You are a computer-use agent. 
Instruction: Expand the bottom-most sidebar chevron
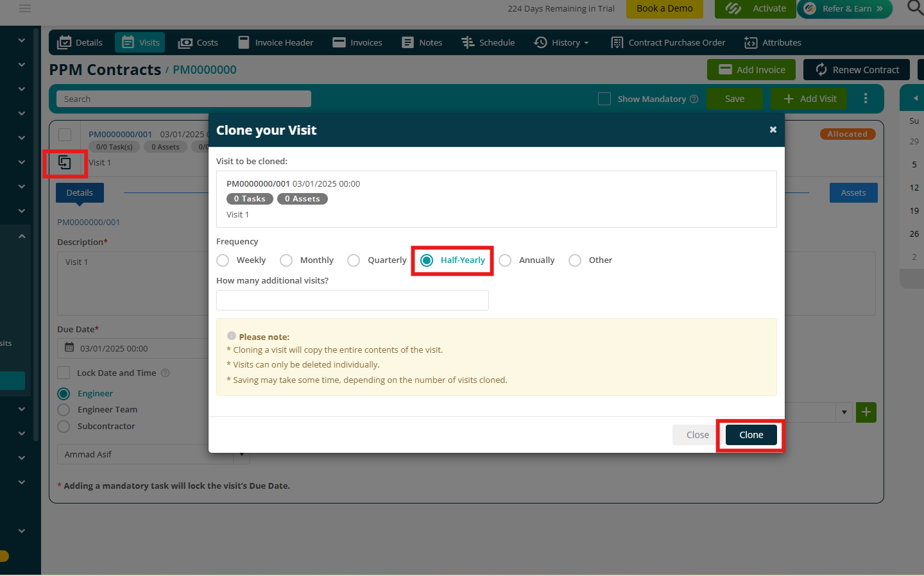pyautogui.click(x=22, y=531)
